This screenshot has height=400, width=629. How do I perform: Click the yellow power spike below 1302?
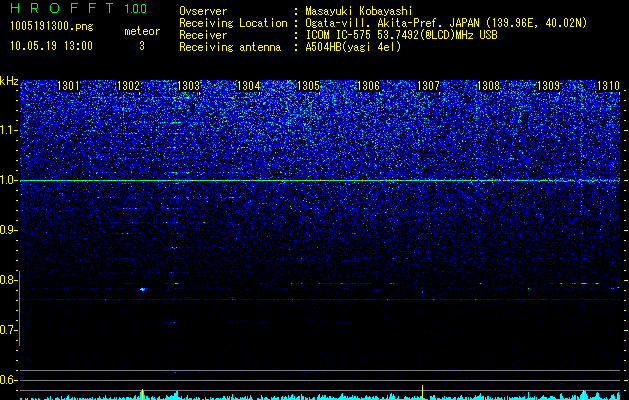pyautogui.click(x=142, y=394)
